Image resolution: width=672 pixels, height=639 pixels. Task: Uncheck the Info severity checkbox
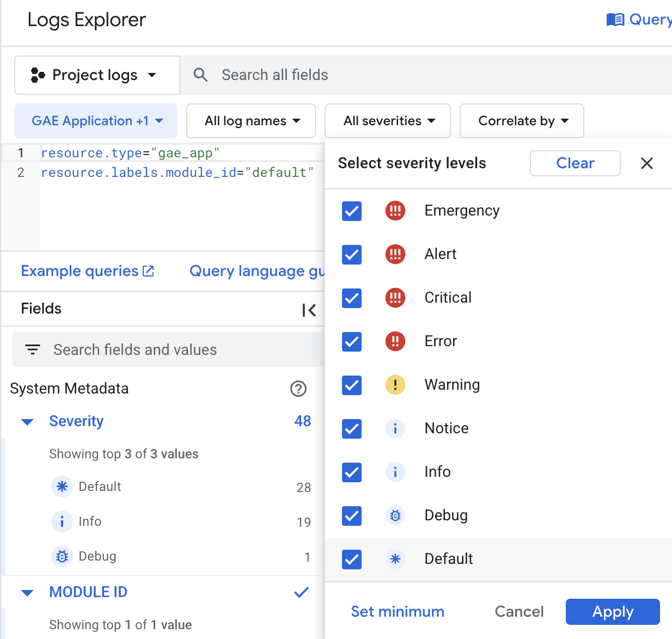[x=352, y=472]
